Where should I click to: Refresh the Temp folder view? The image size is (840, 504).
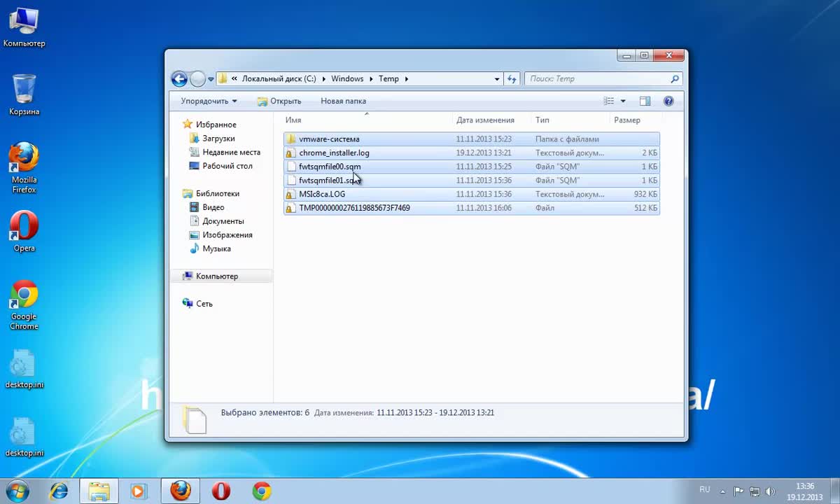tap(512, 79)
